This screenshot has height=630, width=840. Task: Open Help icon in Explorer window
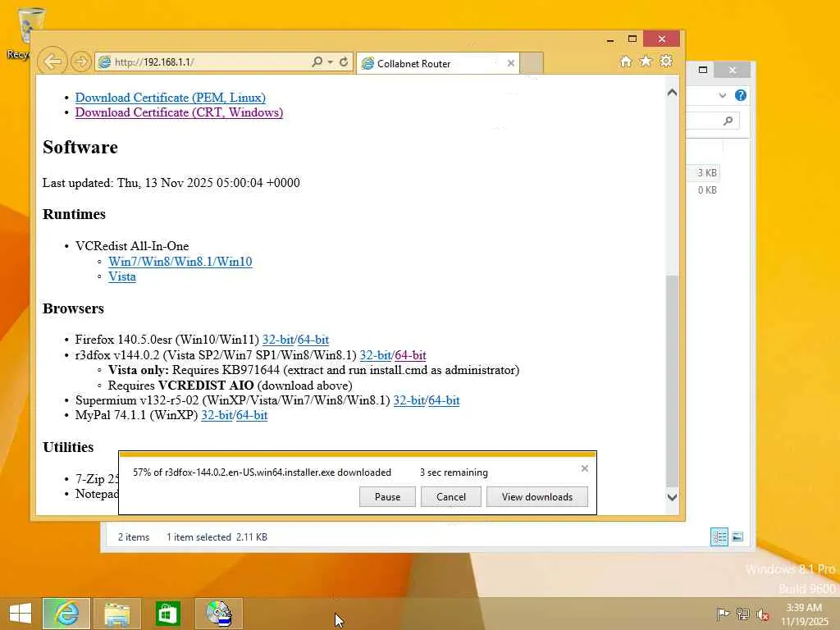[741, 95]
